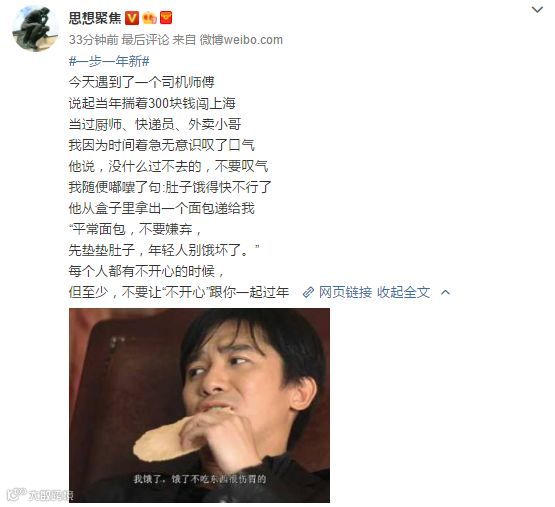Open the post options chevron menu
The image size is (555, 507).
click(x=537, y=10)
